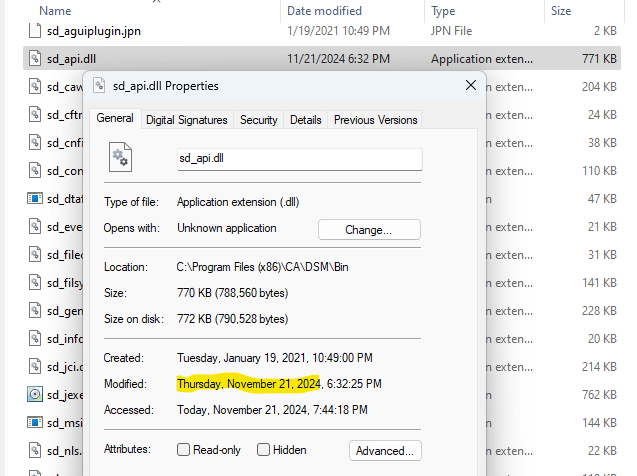Click icon of the sd_eve file
The height and width of the screenshot is (476, 637).
(x=35, y=227)
